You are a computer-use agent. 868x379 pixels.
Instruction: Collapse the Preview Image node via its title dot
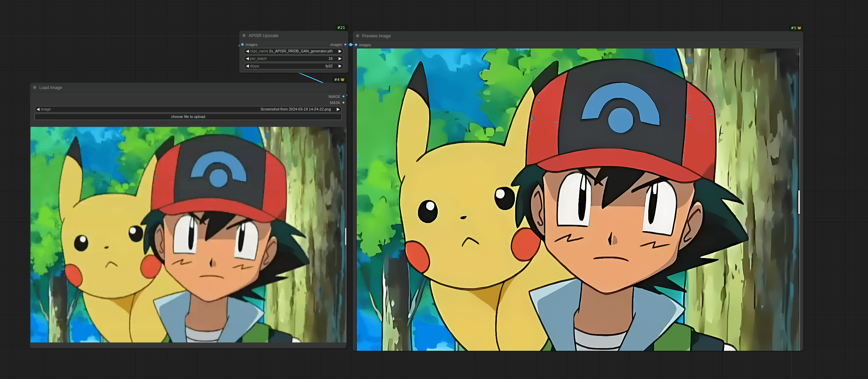pos(358,36)
